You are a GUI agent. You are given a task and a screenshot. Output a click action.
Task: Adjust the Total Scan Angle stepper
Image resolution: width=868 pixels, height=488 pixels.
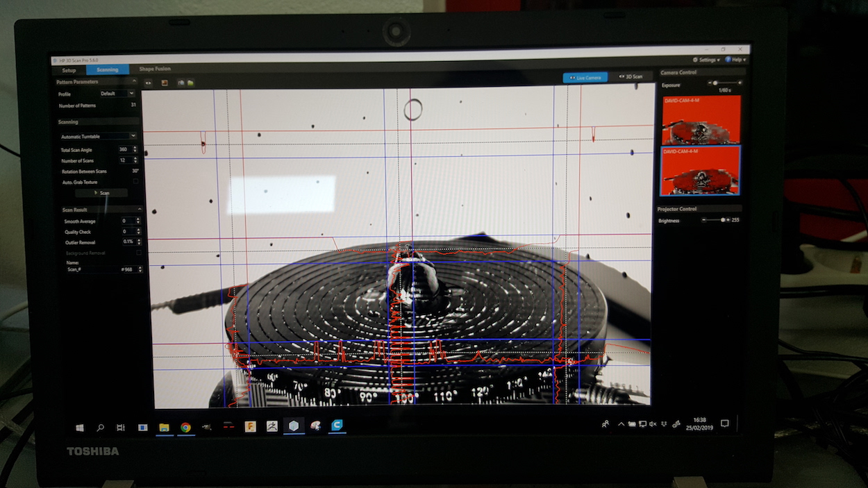click(x=135, y=149)
